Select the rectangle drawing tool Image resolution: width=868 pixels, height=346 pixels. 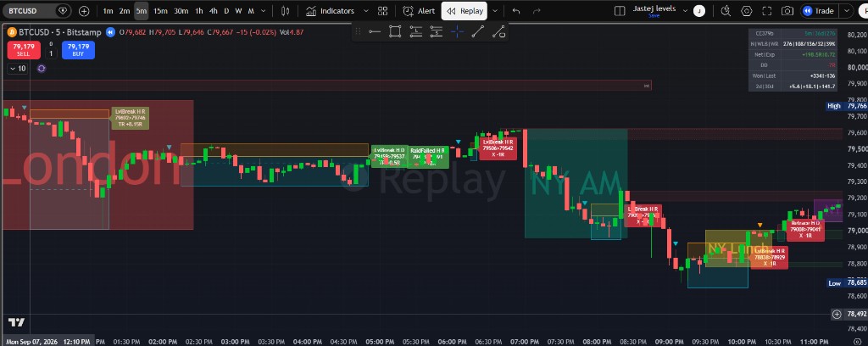coord(395,31)
